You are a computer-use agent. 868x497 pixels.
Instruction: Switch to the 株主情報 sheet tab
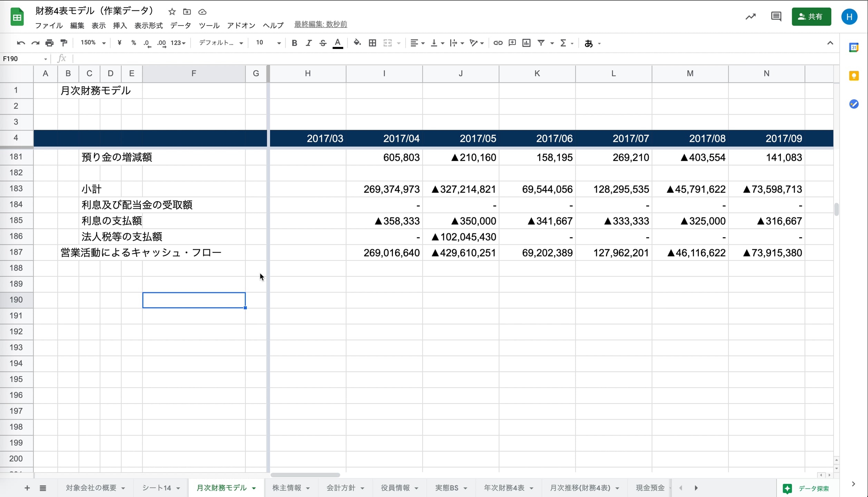tap(287, 488)
